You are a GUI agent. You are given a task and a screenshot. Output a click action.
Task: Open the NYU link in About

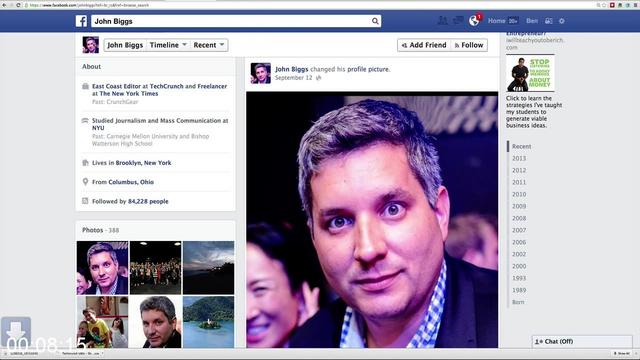click(x=98, y=128)
